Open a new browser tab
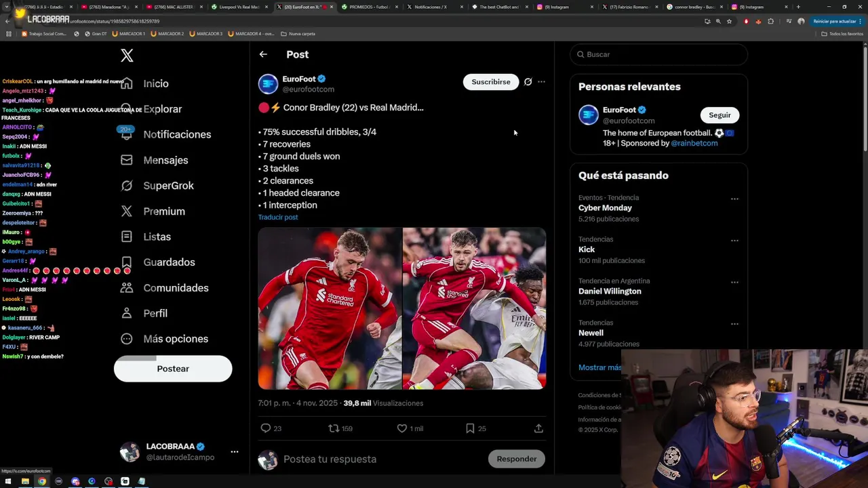The image size is (868, 488). (798, 7)
